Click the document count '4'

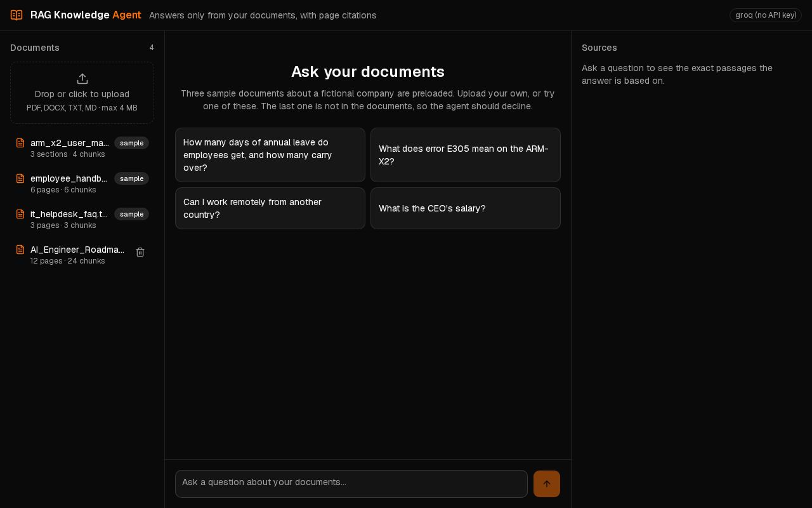[152, 48]
